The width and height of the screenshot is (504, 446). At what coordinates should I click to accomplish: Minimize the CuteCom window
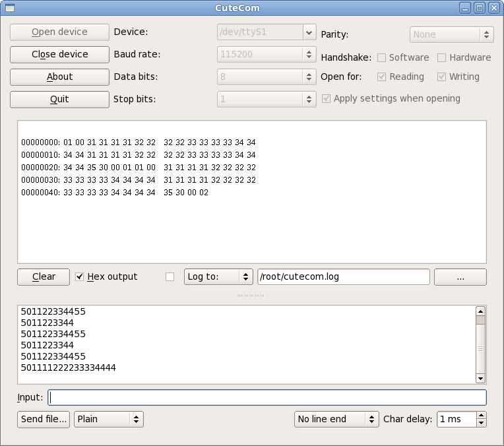click(465, 8)
